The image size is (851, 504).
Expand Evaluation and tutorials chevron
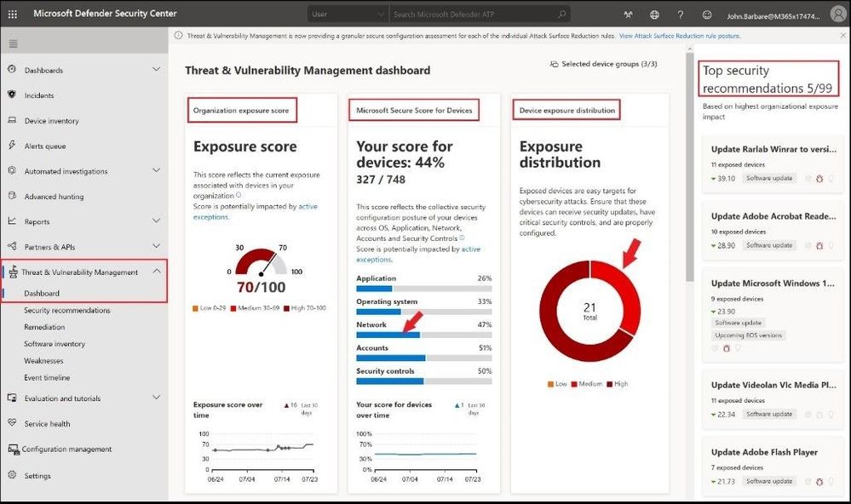point(156,398)
